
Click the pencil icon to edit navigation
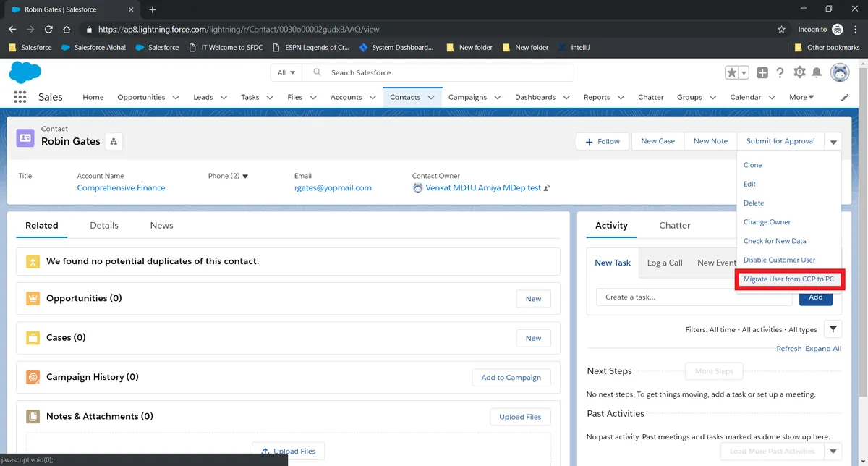click(x=845, y=97)
